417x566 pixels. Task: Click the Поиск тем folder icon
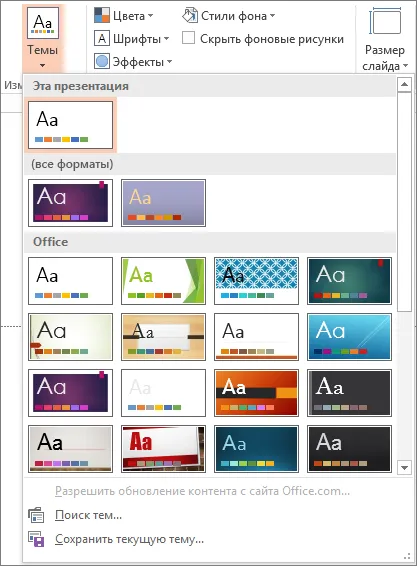[x=36, y=515]
